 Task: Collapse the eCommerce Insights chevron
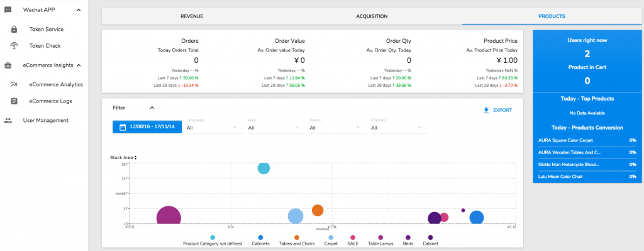coord(79,65)
